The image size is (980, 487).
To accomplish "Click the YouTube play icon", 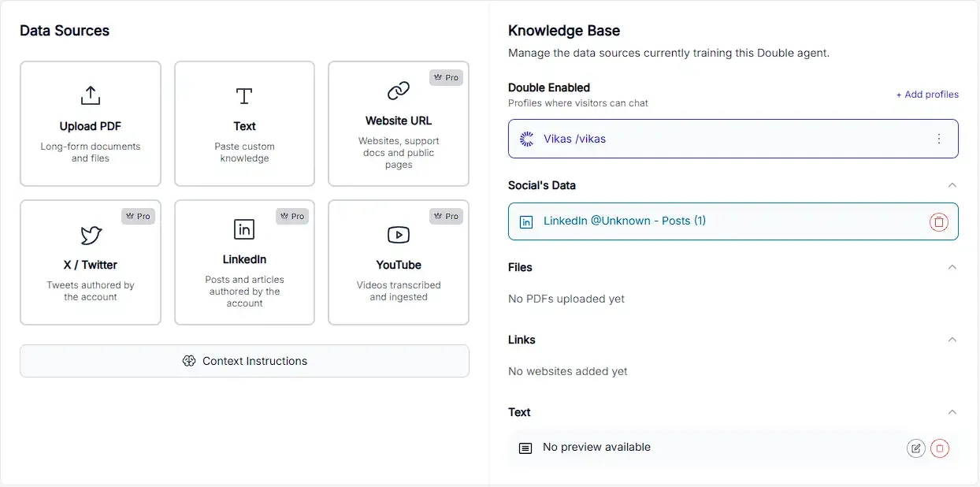I will click(x=399, y=235).
